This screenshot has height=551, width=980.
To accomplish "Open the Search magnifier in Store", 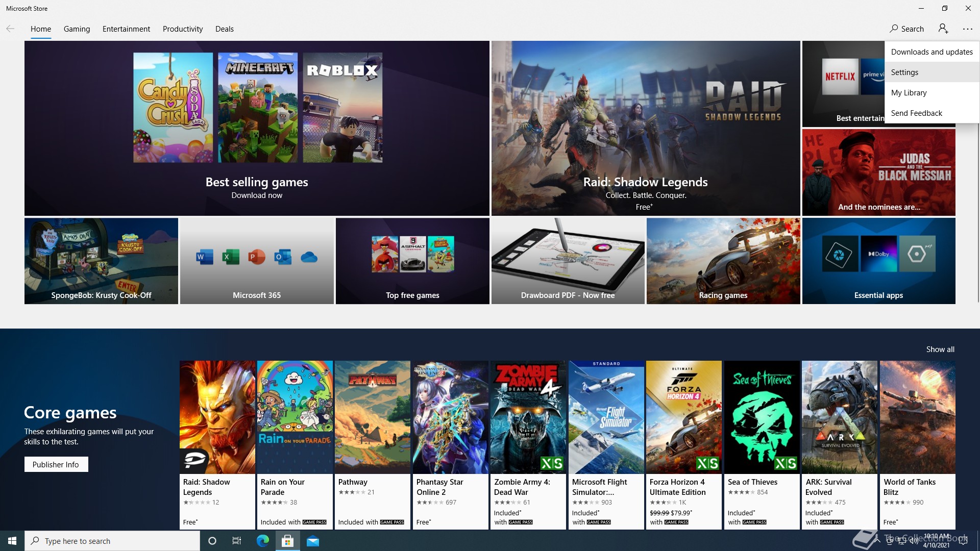I will (x=906, y=29).
